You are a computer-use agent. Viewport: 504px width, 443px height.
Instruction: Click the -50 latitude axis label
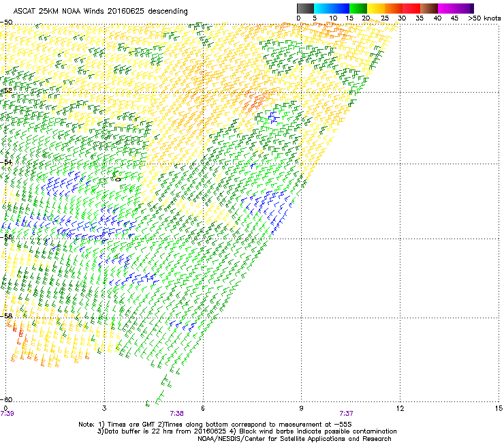pos(6,22)
